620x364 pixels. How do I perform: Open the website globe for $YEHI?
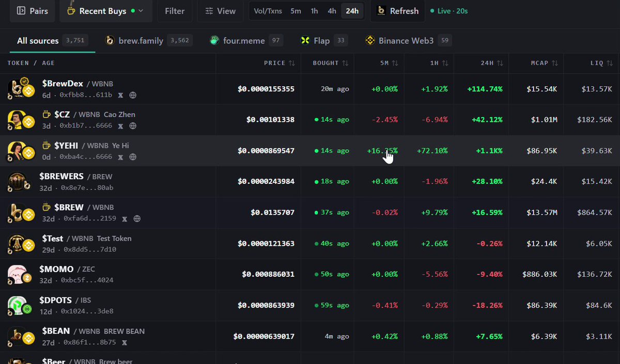[133, 157]
